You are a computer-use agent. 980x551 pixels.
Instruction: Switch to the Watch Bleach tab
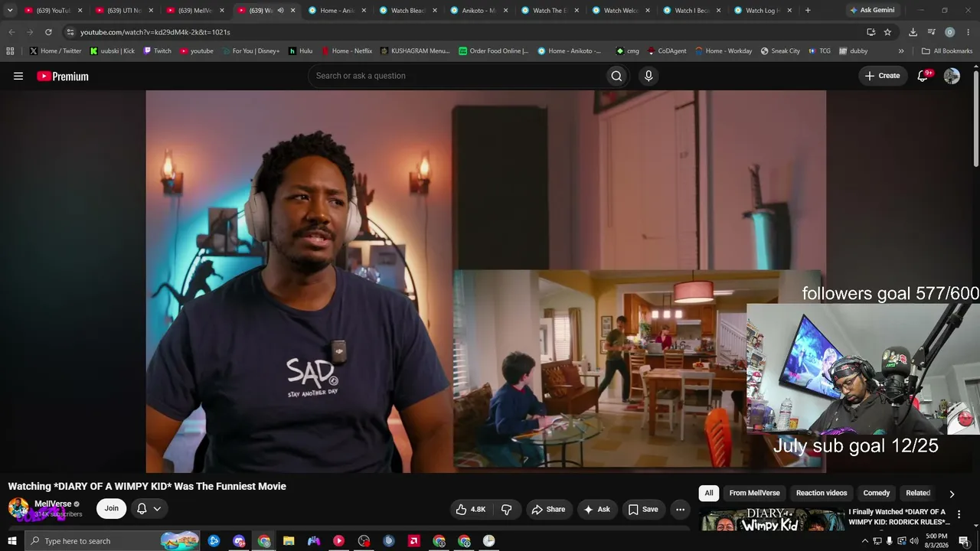click(407, 11)
